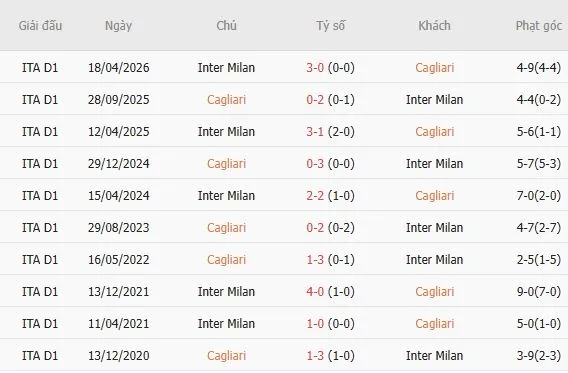The height and width of the screenshot is (373, 568).
Task: Click the 4-0 score on 13/12/2021
Action: click(x=315, y=292)
